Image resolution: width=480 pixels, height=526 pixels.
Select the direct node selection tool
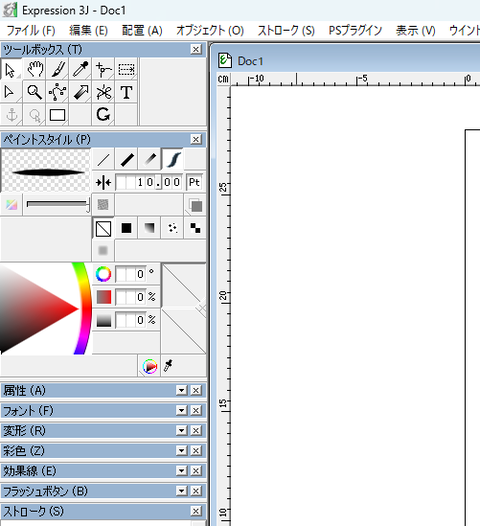[11, 92]
